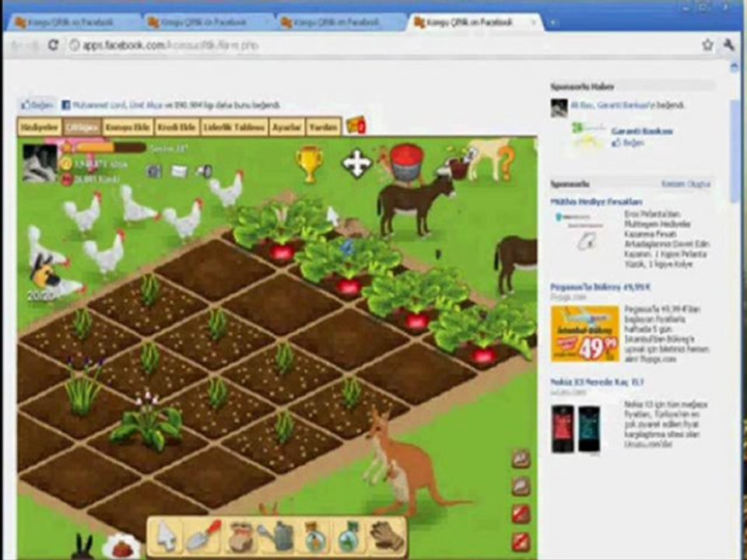Image resolution: width=747 pixels, height=560 pixels.
Task: Activate the four-arrow move tool
Action: pyautogui.click(x=357, y=163)
